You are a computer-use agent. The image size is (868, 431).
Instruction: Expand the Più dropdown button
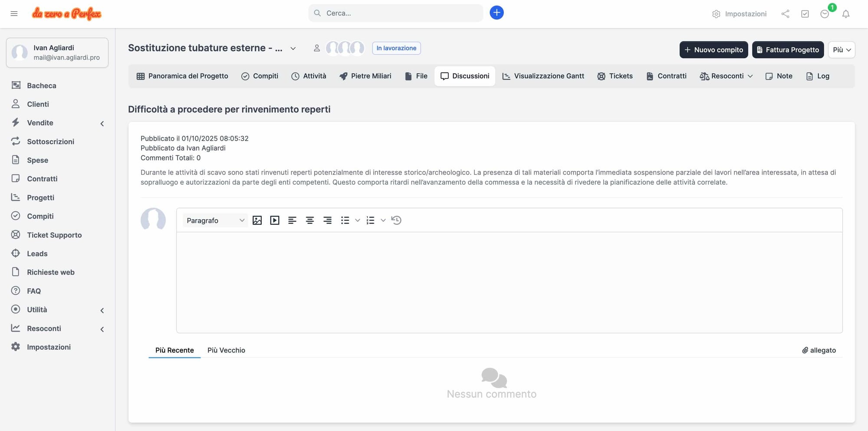click(841, 50)
